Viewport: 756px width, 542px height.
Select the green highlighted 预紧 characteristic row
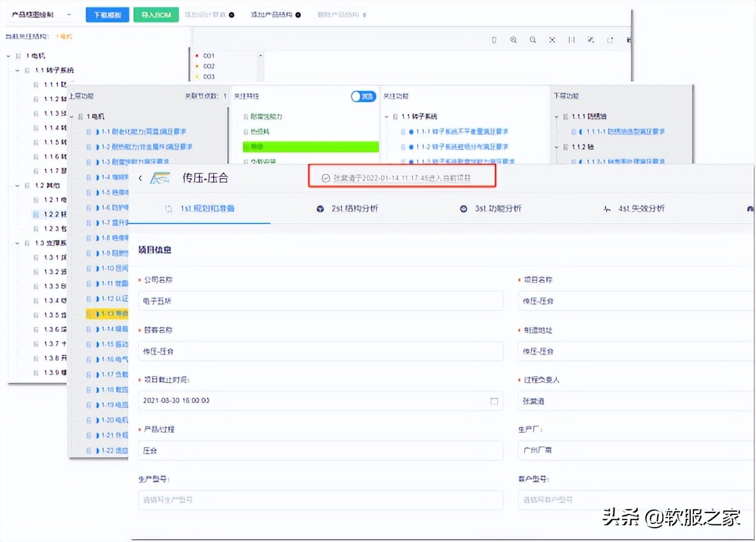pos(310,146)
